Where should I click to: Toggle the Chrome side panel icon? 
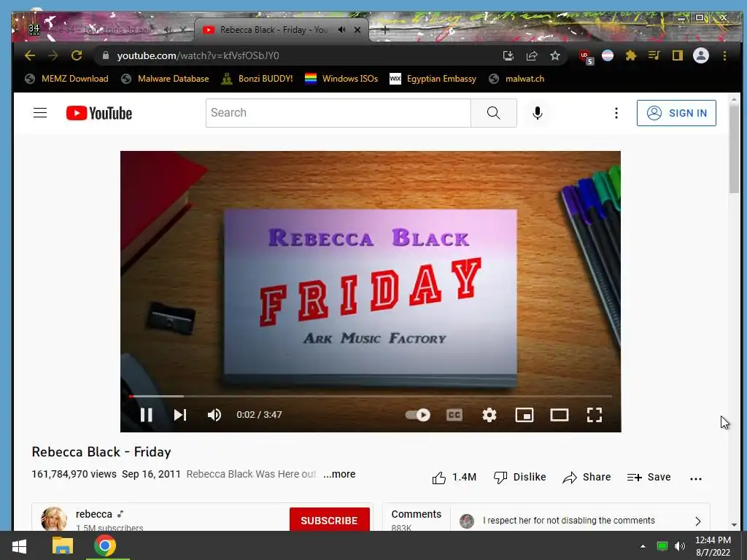click(x=678, y=55)
